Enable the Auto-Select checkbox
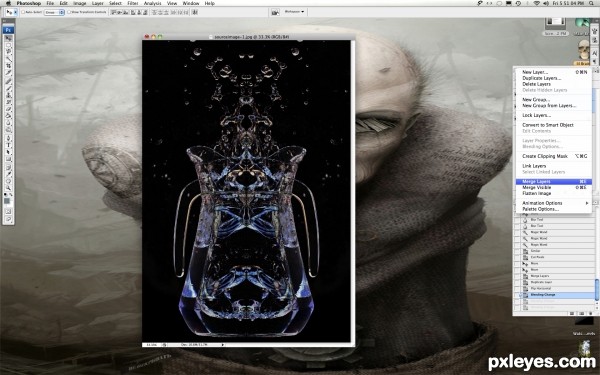Viewport: 600px width, 375px height. tap(23, 12)
